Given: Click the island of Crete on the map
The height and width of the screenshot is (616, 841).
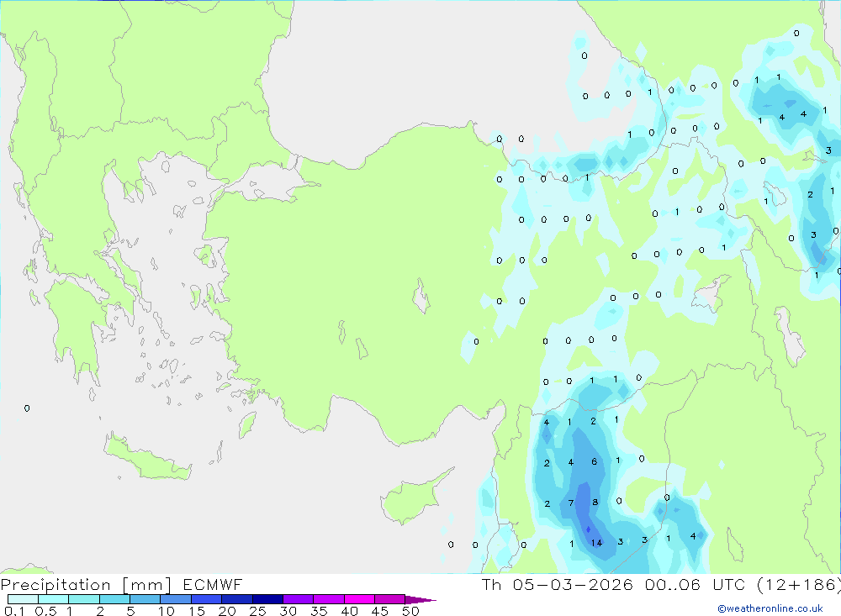Looking at the screenshot, I should (145, 459).
